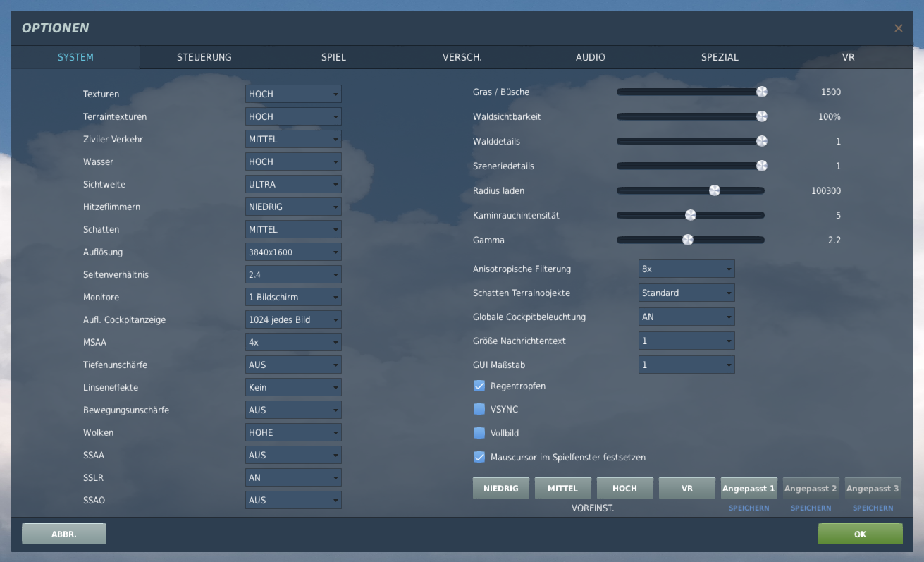Click SPEICHERN under Angepasst 1
Image resolution: width=924 pixels, height=562 pixels.
coord(749,508)
